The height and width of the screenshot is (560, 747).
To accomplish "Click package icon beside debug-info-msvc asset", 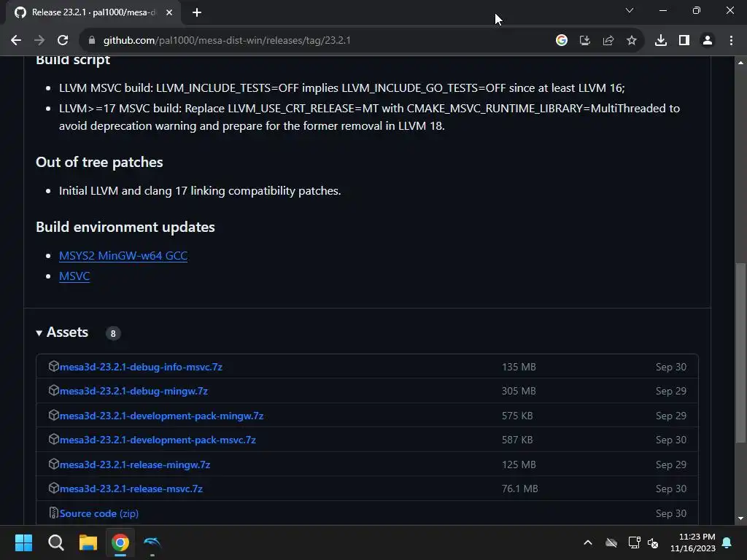I will pyautogui.click(x=54, y=366).
